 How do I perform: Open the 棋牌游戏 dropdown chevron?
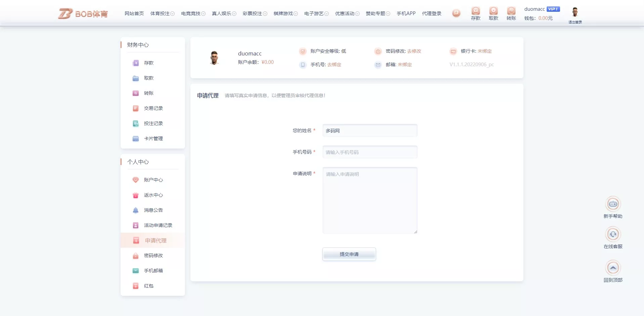(296, 13)
